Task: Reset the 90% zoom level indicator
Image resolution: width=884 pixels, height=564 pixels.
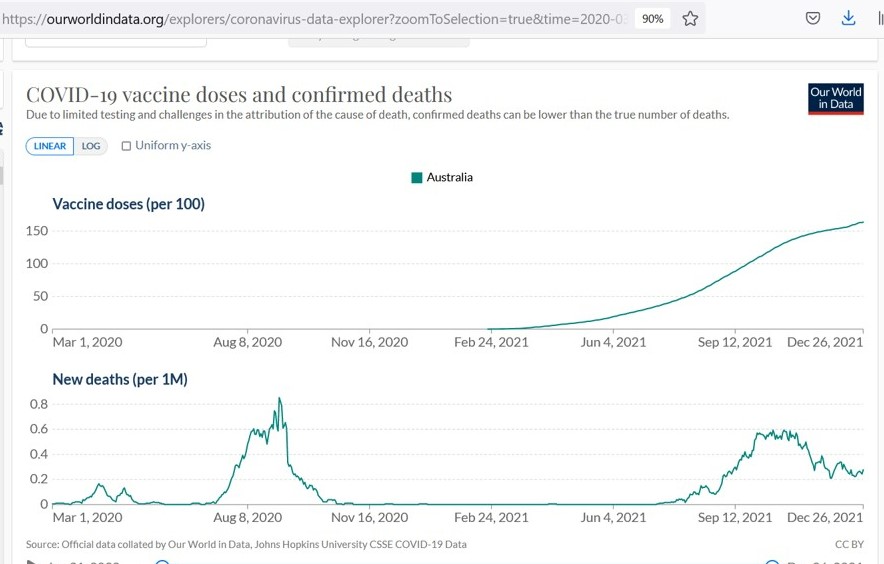Action: click(652, 18)
